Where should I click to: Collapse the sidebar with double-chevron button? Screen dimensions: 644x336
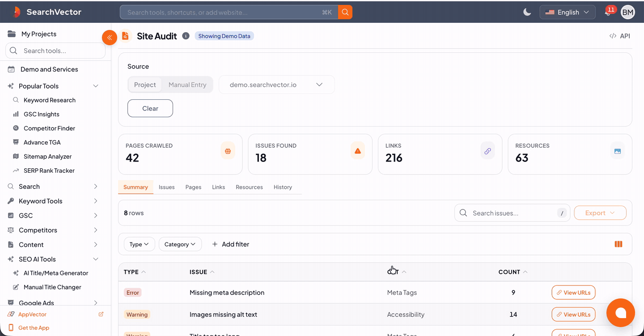(110, 38)
